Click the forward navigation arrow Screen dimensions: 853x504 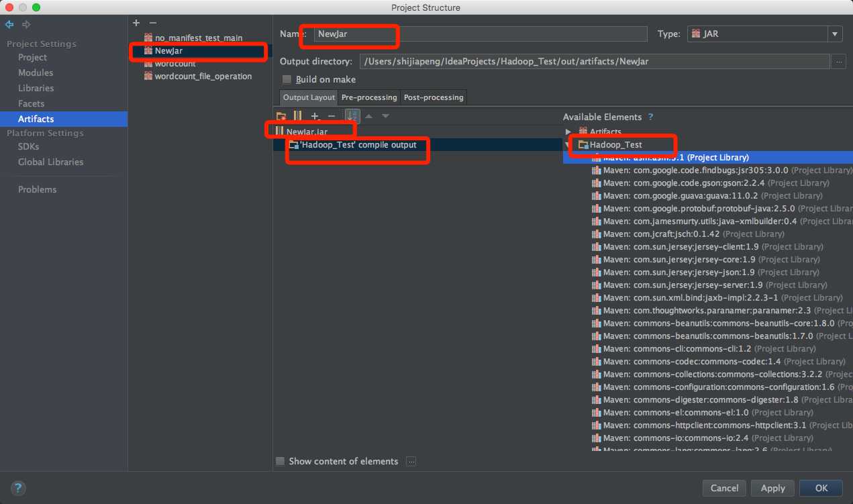[x=26, y=25]
